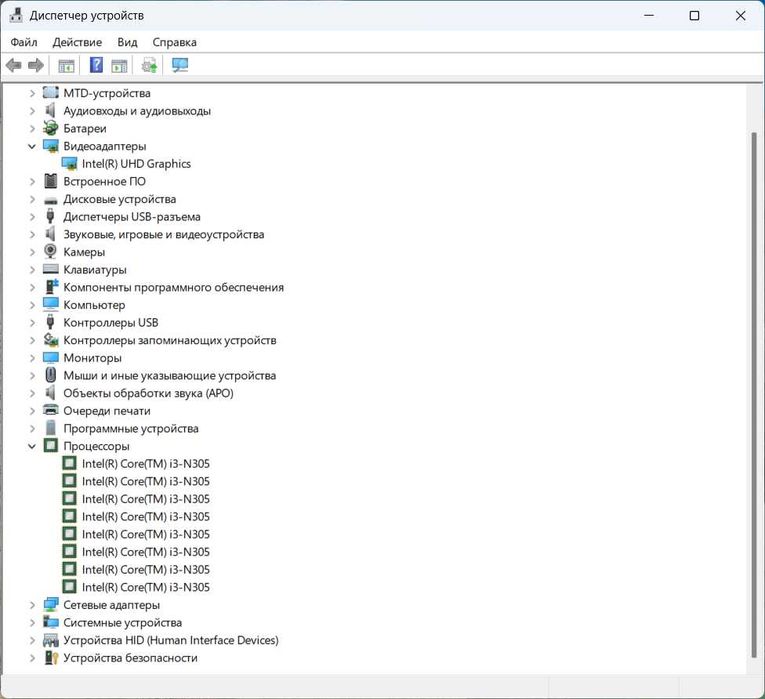Collapse the Процессоры category
Screen dimensions: 765x699
pyautogui.click(x=32, y=446)
